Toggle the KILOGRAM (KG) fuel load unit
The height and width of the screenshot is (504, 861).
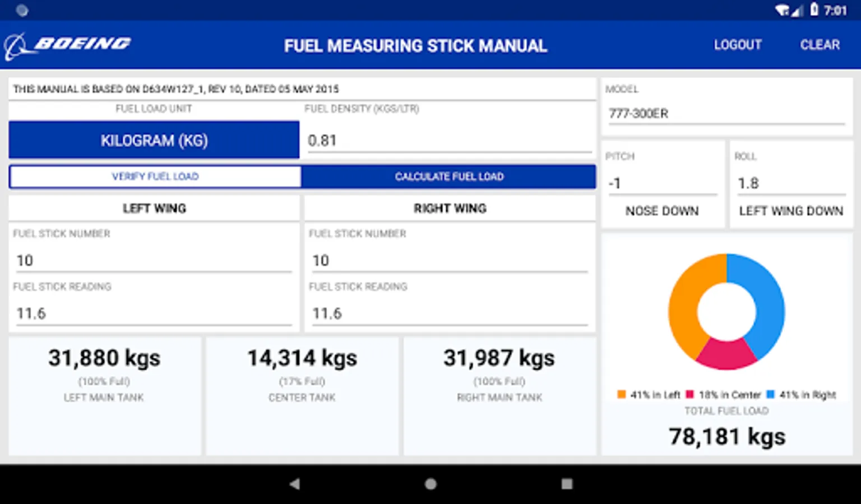(x=154, y=140)
